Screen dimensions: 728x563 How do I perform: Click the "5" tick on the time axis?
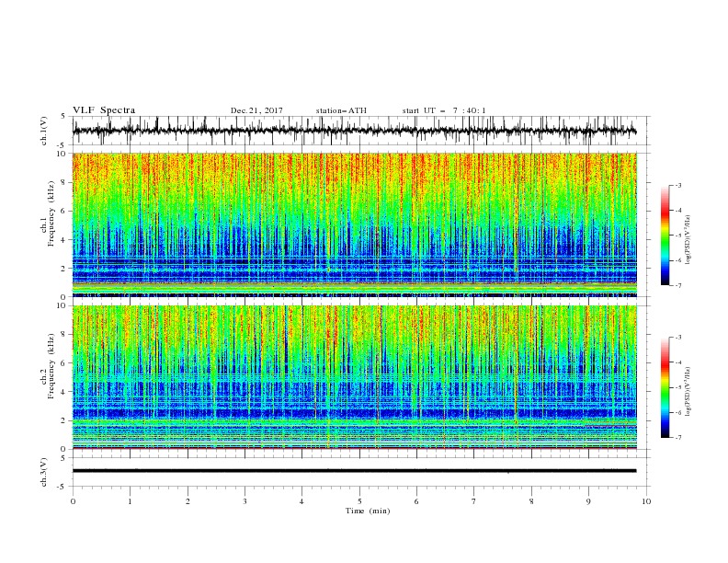359,501
